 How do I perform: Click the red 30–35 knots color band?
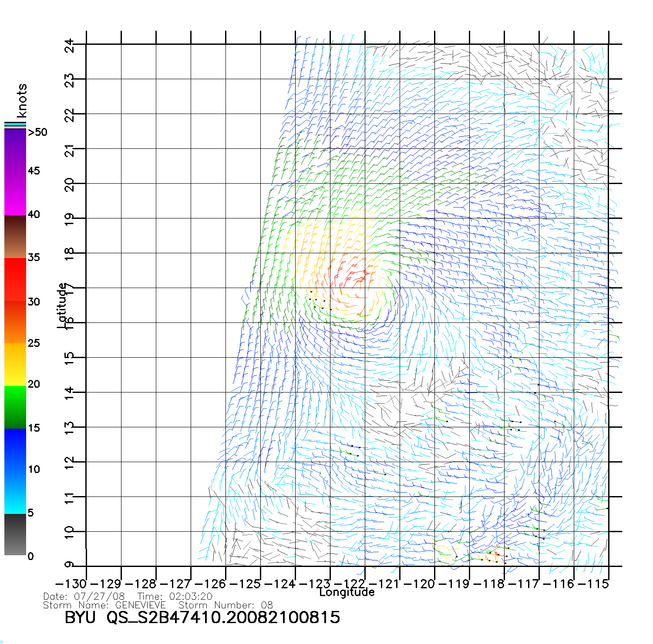[15, 279]
